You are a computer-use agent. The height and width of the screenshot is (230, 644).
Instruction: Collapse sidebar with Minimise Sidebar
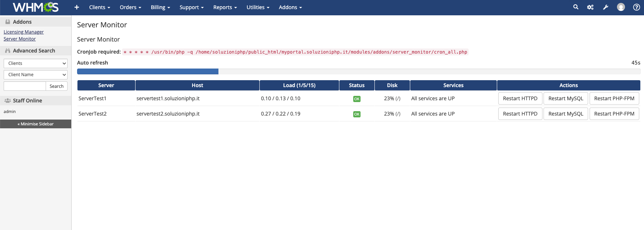pos(35,124)
